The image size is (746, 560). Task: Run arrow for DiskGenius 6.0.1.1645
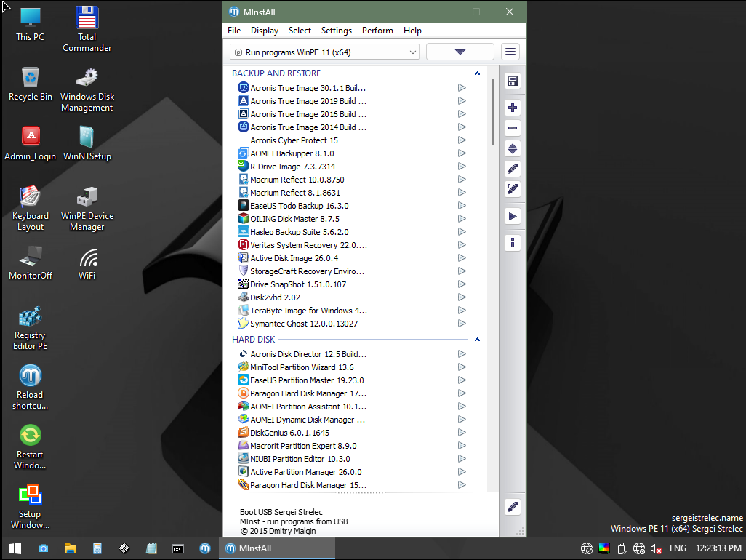(462, 433)
